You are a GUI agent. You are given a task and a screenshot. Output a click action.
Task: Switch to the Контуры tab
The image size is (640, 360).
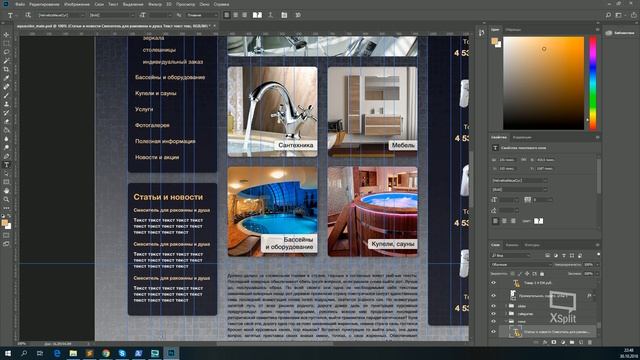pos(532,245)
